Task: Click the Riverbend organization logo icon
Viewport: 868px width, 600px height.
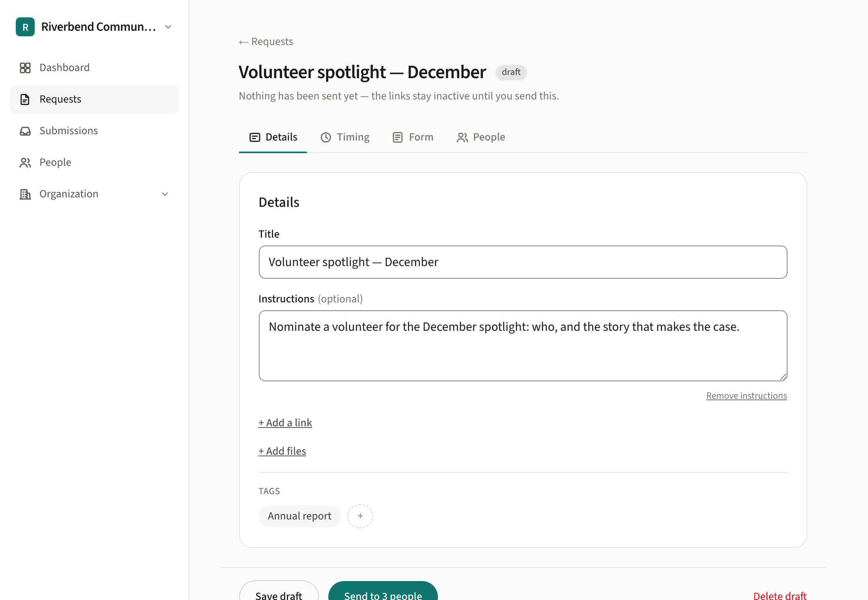Action: tap(25, 27)
